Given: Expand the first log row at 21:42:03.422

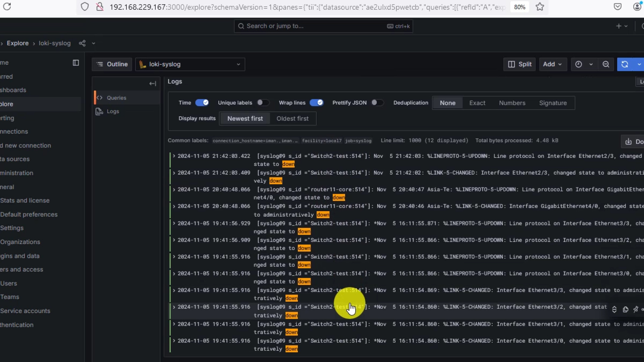Looking at the screenshot, I should 174,156.
